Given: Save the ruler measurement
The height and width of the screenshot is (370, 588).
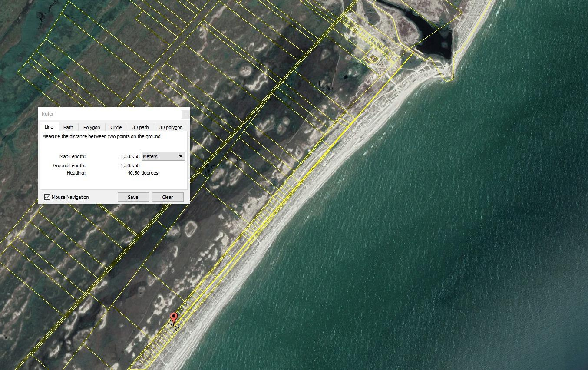Looking at the screenshot, I should 133,197.
